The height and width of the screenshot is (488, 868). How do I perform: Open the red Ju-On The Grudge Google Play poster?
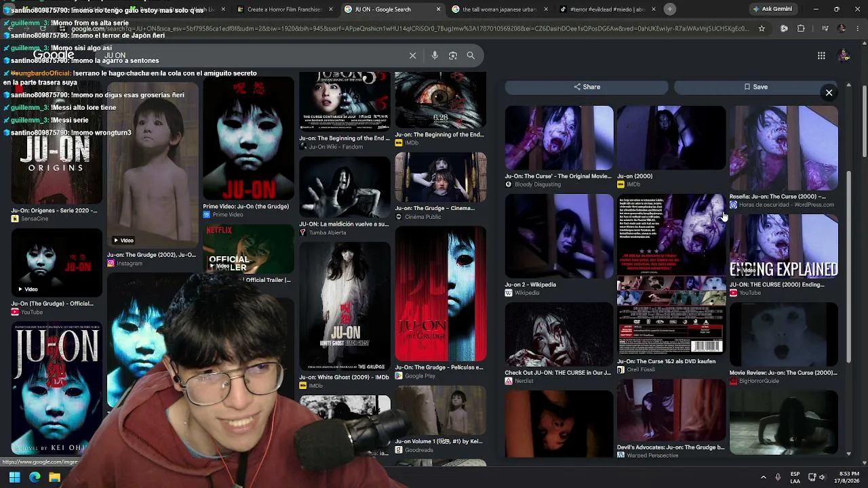pos(441,293)
